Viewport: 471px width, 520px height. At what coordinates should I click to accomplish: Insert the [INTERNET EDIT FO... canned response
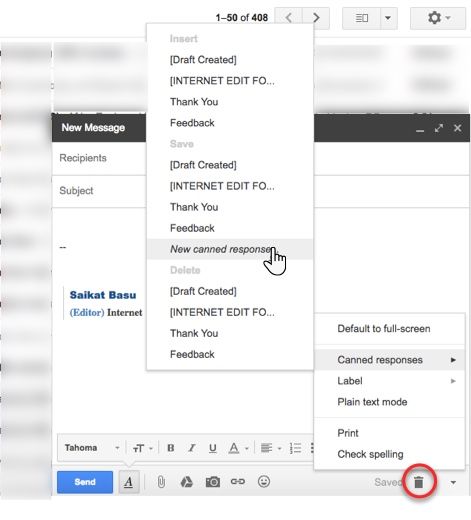pyautogui.click(x=230, y=81)
